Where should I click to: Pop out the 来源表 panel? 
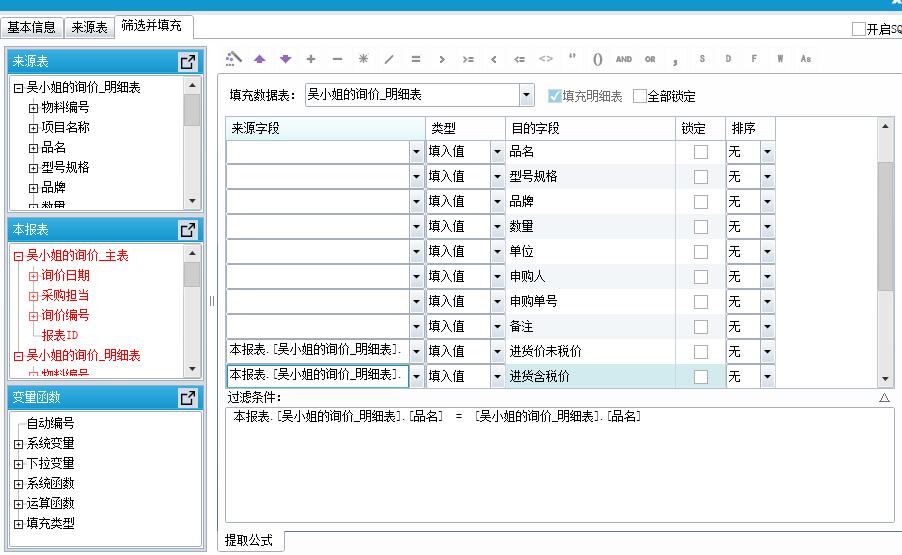tap(188, 62)
